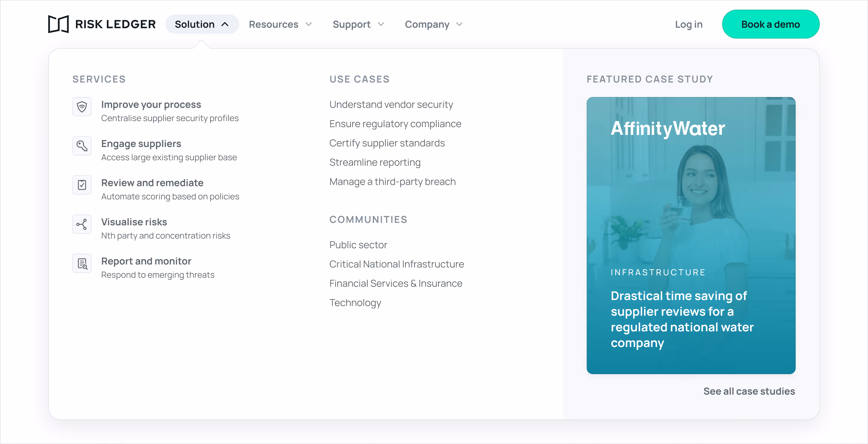Click the Log in link

click(688, 24)
